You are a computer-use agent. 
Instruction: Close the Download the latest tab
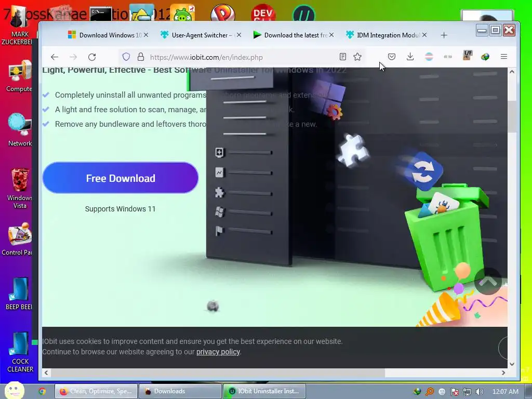tap(331, 35)
